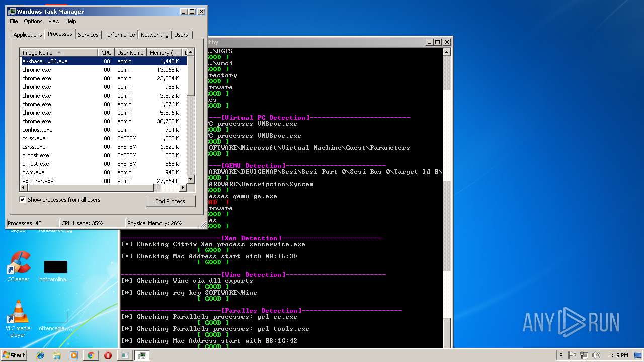
Task: Open the File menu in Task Manager
Action: [14, 21]
